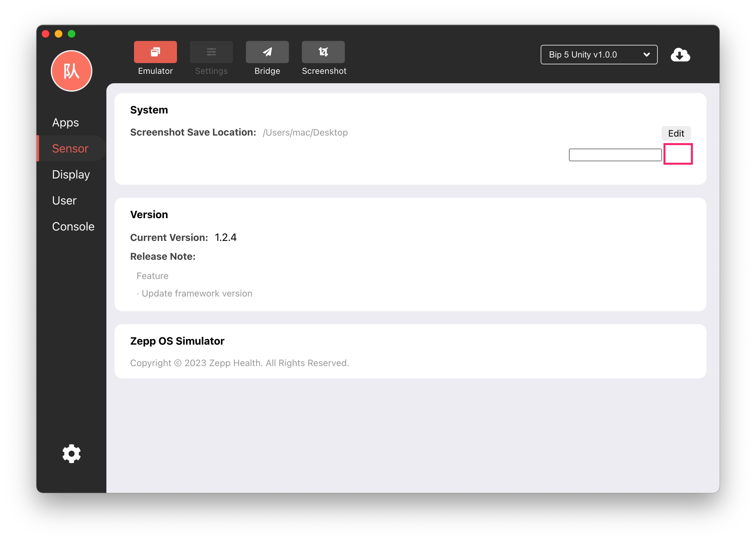756x541 pixels.
Task: Click the pink-outlined box beside the text field
Action: pyautogui.click(x=678, y=154)
